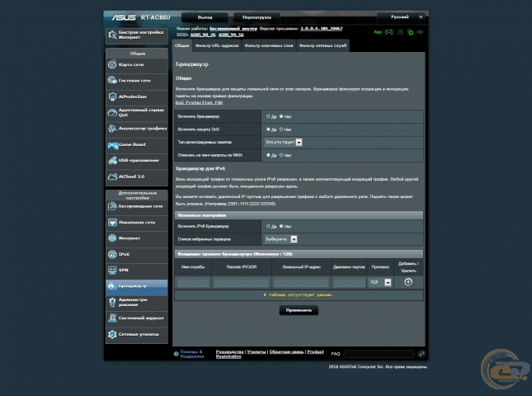Open the Русский language dropdown
Image resolution: width=532 pixels, height=396 pixels.
coord(402,17)
